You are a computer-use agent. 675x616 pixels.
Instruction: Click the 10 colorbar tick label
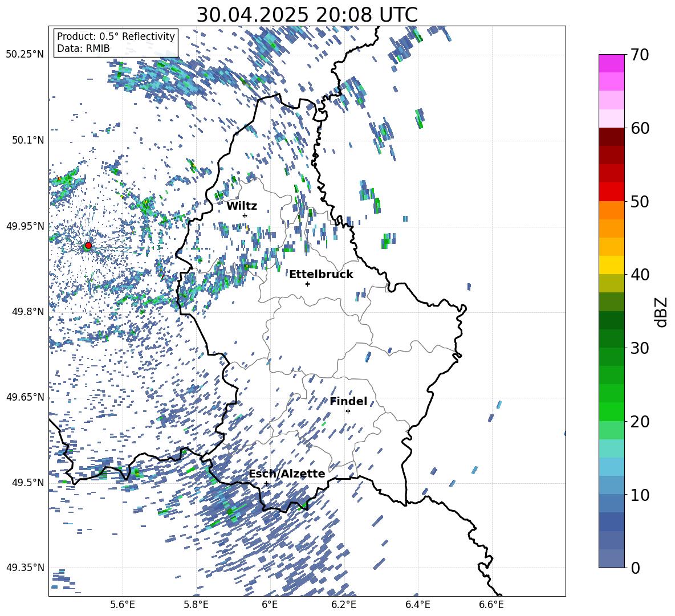point(640,495)
